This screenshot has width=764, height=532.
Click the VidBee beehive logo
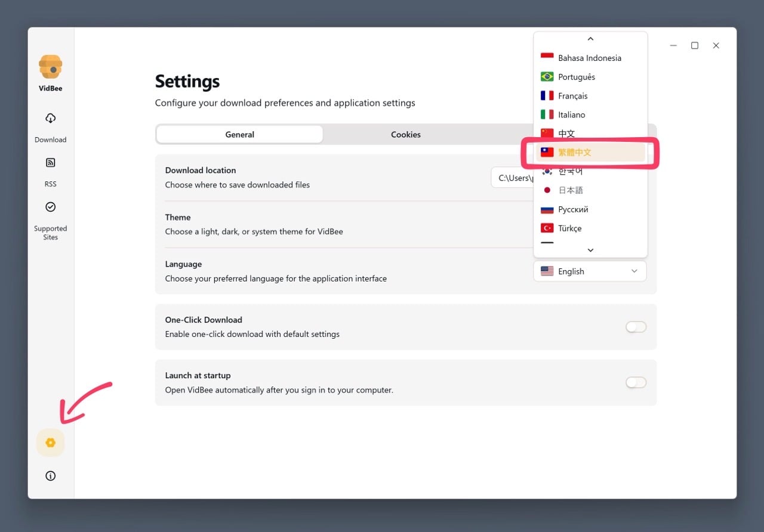point(50,67)
